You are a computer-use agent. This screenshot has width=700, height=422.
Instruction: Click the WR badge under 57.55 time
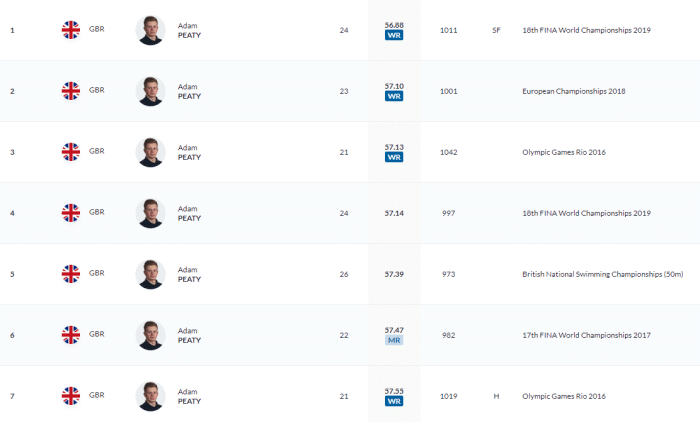(394, 401)
